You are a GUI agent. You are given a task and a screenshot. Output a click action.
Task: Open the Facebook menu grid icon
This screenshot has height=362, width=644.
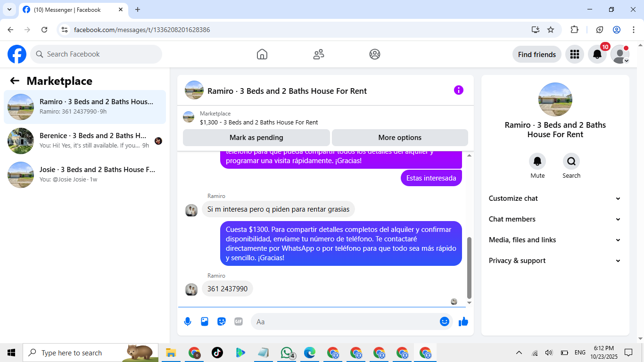click(x=574, y=54)
